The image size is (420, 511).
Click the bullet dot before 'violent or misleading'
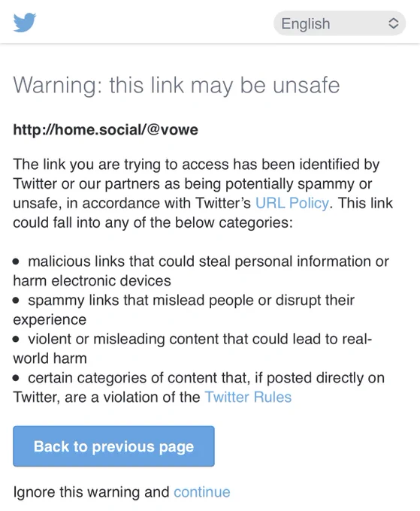pos(16,339)
